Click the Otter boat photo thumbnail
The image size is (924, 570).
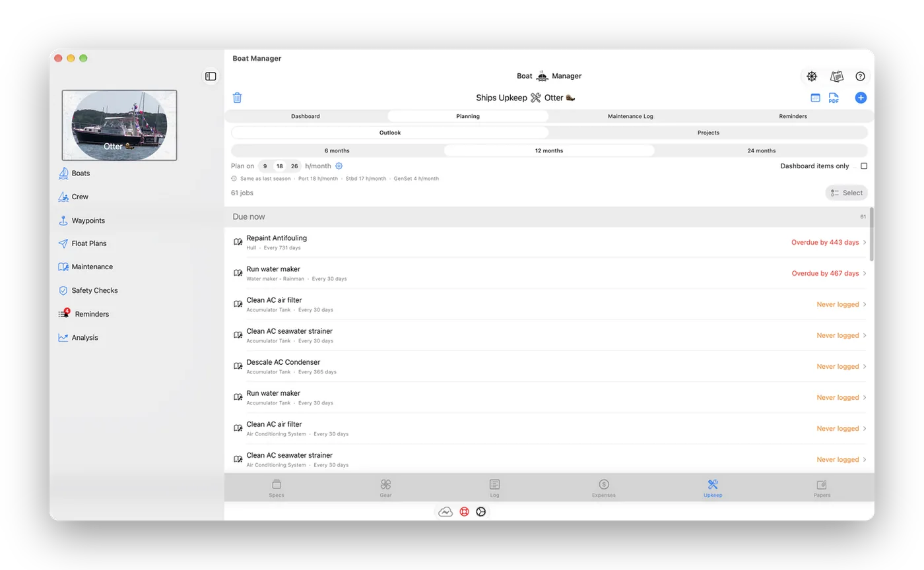pyautogui.click(x=119, y=125)
